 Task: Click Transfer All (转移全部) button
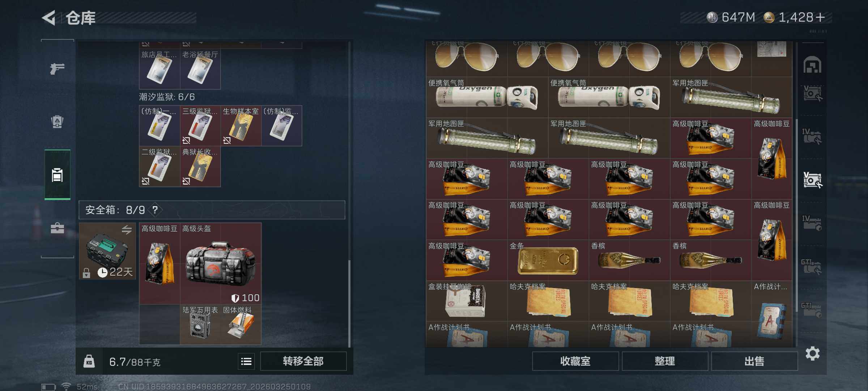click(303, 361)
